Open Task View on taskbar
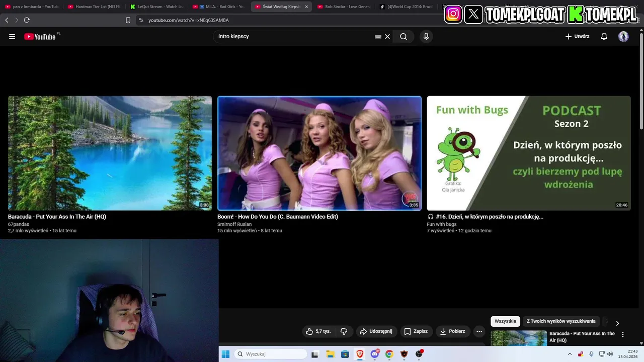The height and width of the screenshot is (362, 644). pyautogui.click(x=315, y=354)
